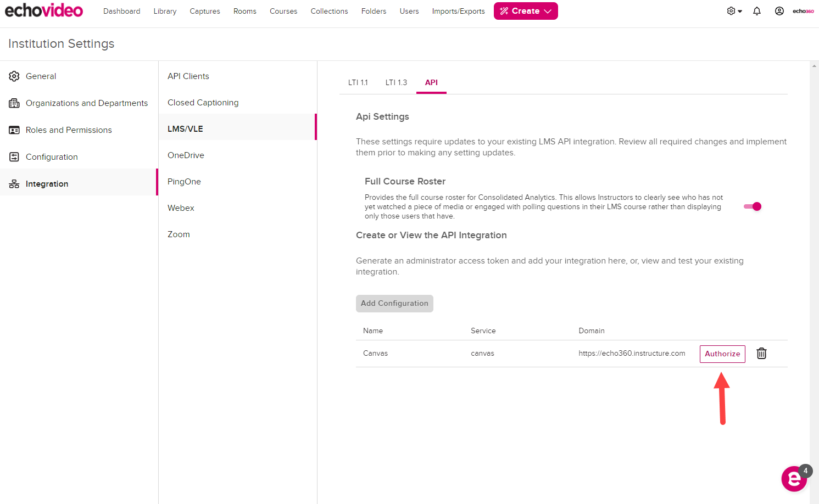Toggle the Full Course Roster switch
The height and width of the screenshot is (504, 819).
coord(753,206)
